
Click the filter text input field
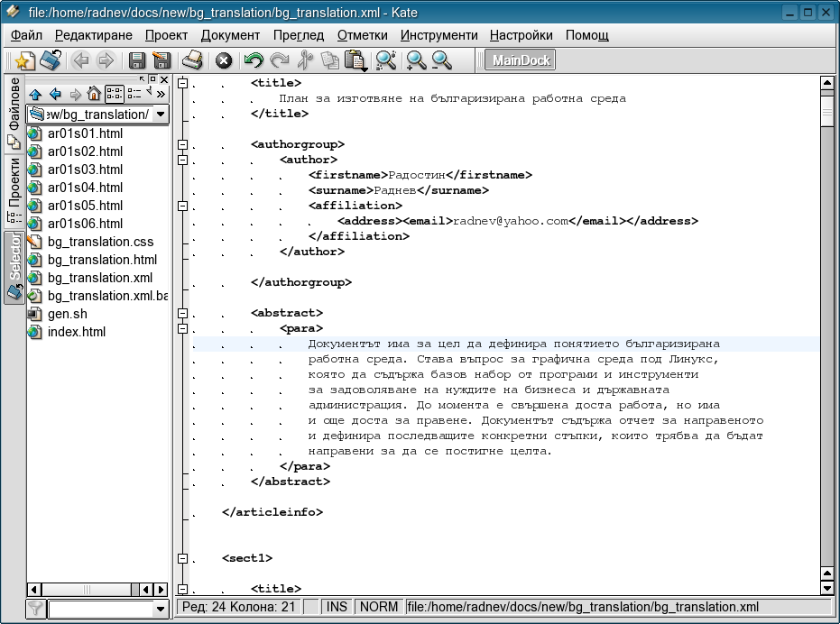(x=101, y=609)
